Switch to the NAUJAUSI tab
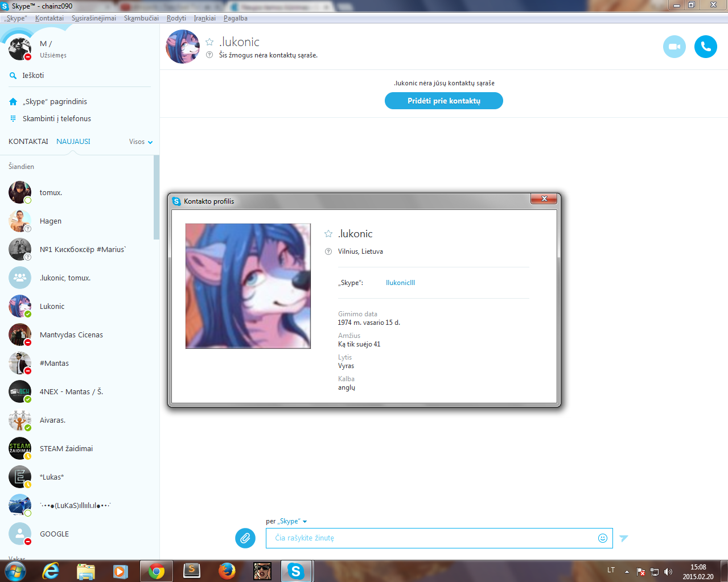 click(x=73, y=142)
